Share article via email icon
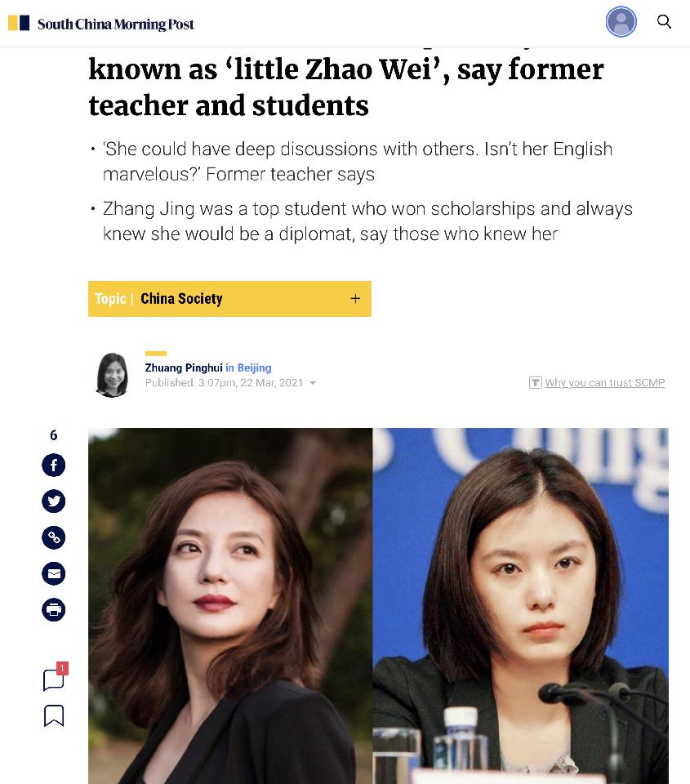690x784 pixels. [54, 573]
